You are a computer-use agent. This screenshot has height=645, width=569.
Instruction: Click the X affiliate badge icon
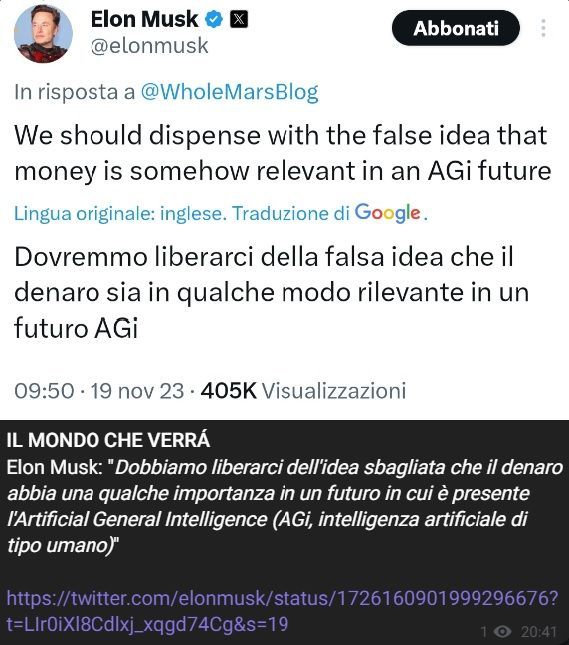pos(239,19)
